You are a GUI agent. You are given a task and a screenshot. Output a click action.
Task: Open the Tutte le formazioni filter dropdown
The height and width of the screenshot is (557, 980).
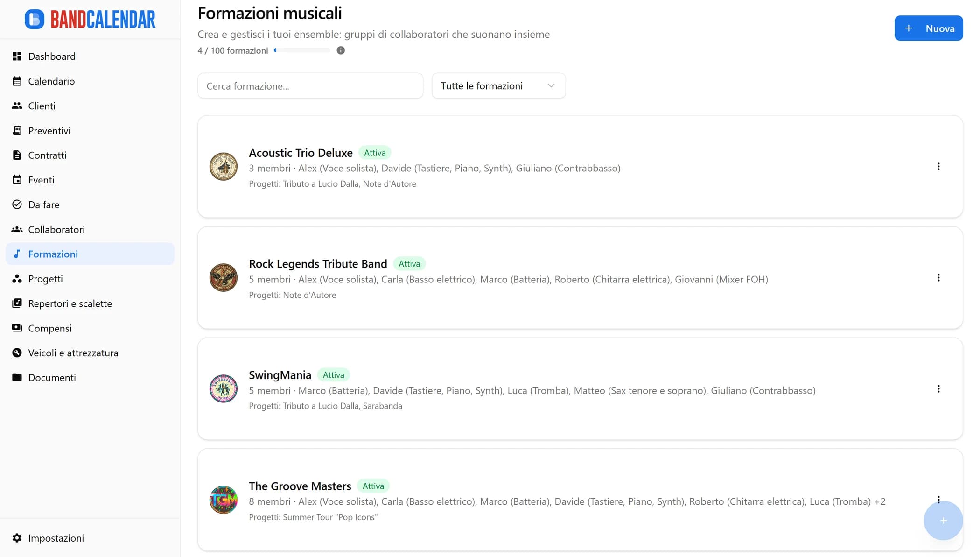pos(498,85)
